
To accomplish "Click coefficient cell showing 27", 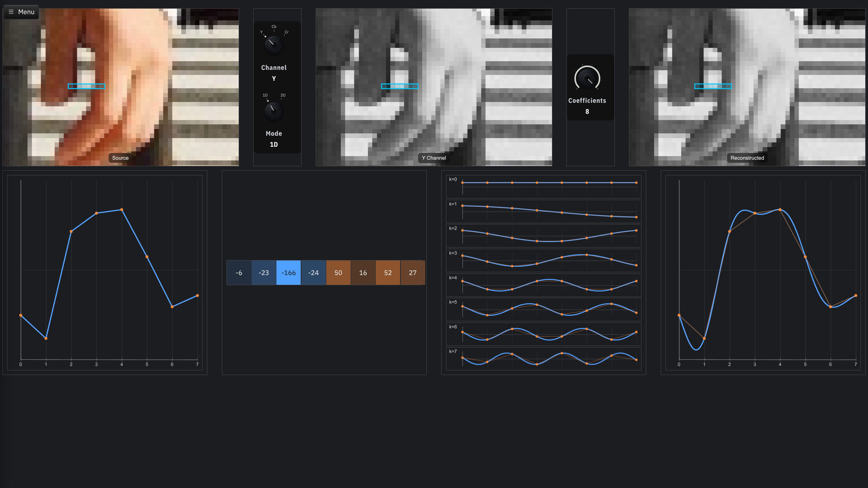I will 413,273.
